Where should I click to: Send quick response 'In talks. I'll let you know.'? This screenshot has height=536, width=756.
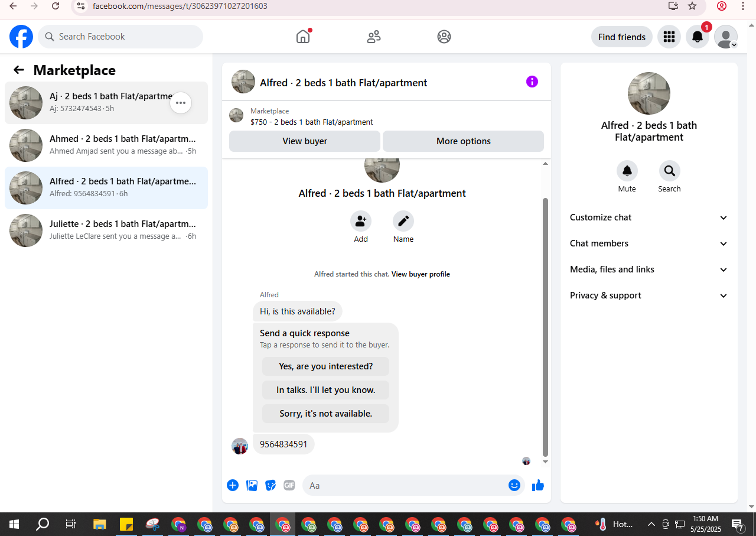click(x=326, y=390)
